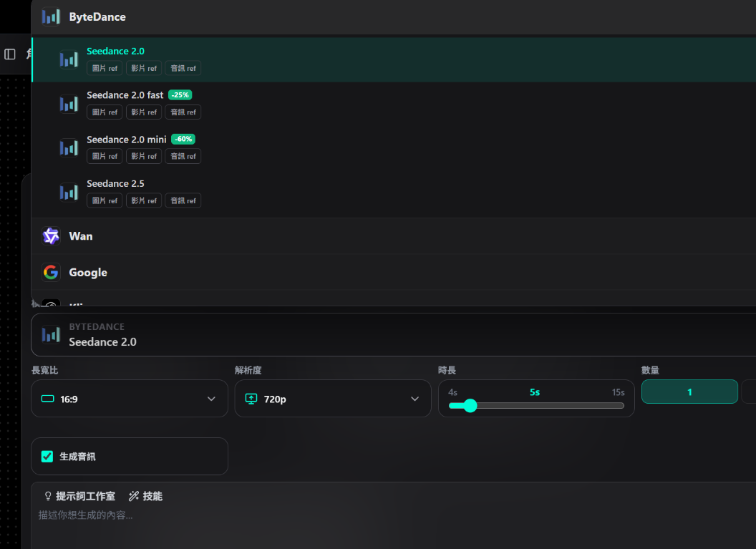The image size is (756, 549).
Task: Click 影片 ref tag under Seedance 2.0
Action: [144, 69]
